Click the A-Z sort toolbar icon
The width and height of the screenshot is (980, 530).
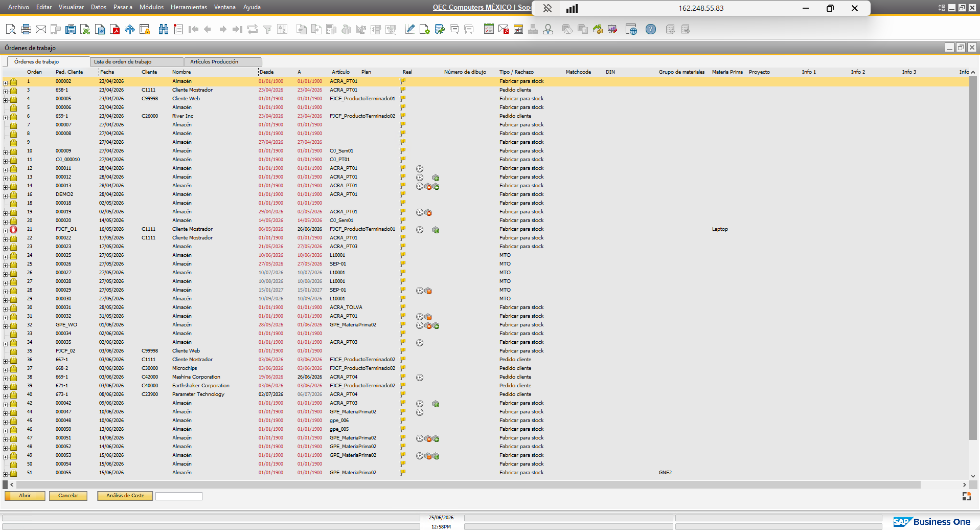(282, 29)
